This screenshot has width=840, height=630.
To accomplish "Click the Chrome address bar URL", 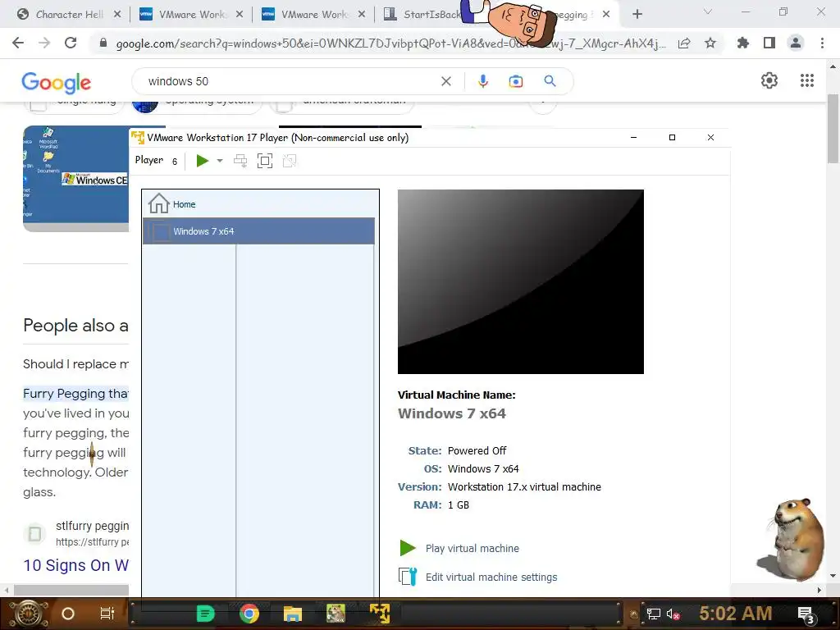I will [x=390, y=43].
